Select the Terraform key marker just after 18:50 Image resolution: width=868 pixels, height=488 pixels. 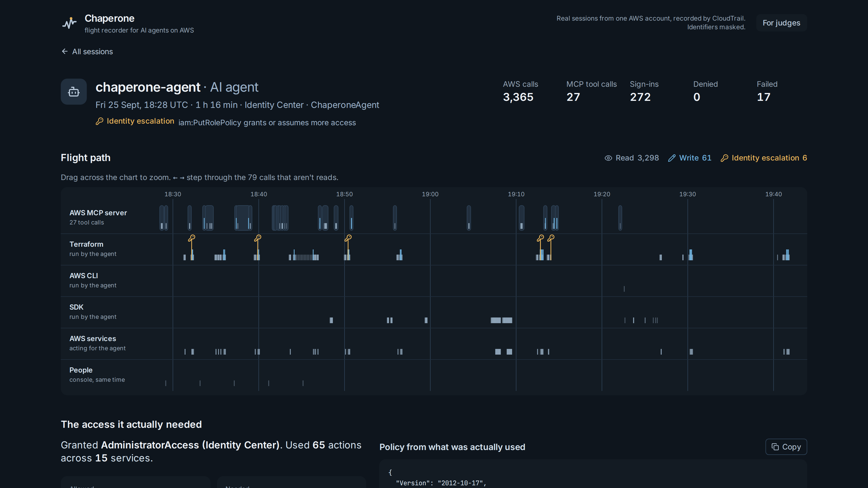click(x=348, y=238)
